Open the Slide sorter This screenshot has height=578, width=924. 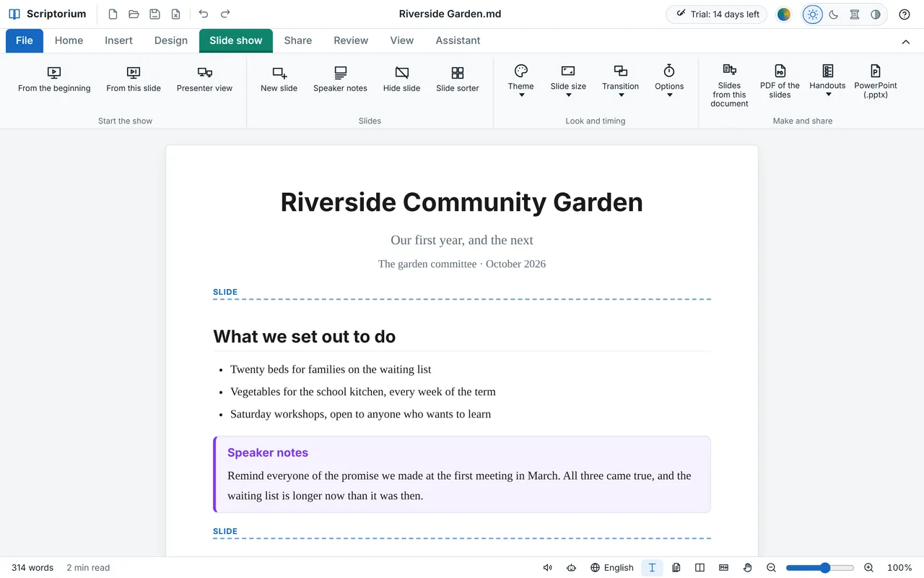point(458,79)
